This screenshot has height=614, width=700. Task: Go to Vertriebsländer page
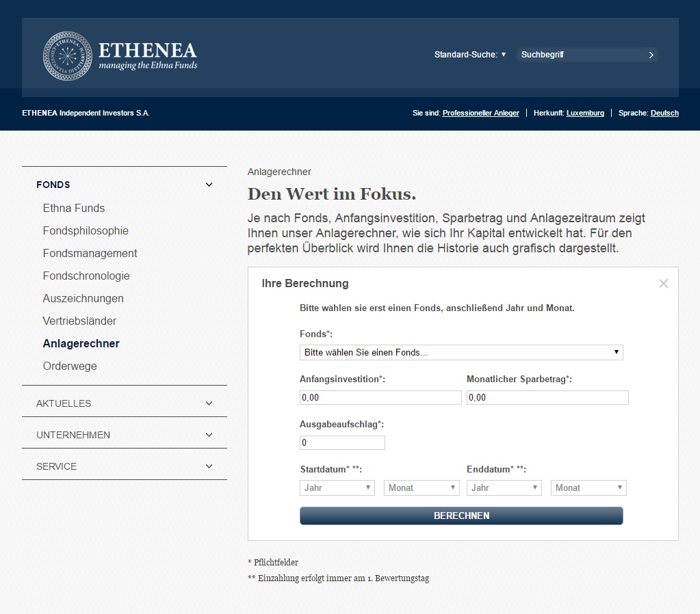[79, 321]
